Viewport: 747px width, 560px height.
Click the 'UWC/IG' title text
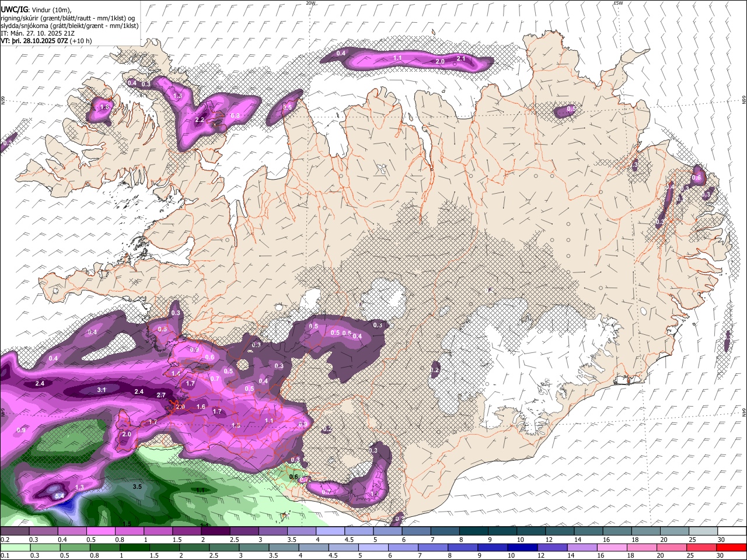coord(14,9)
